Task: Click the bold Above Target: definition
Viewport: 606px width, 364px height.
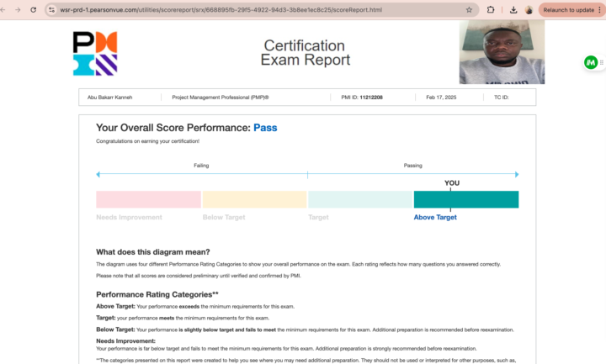Action: tap(115, 306)
